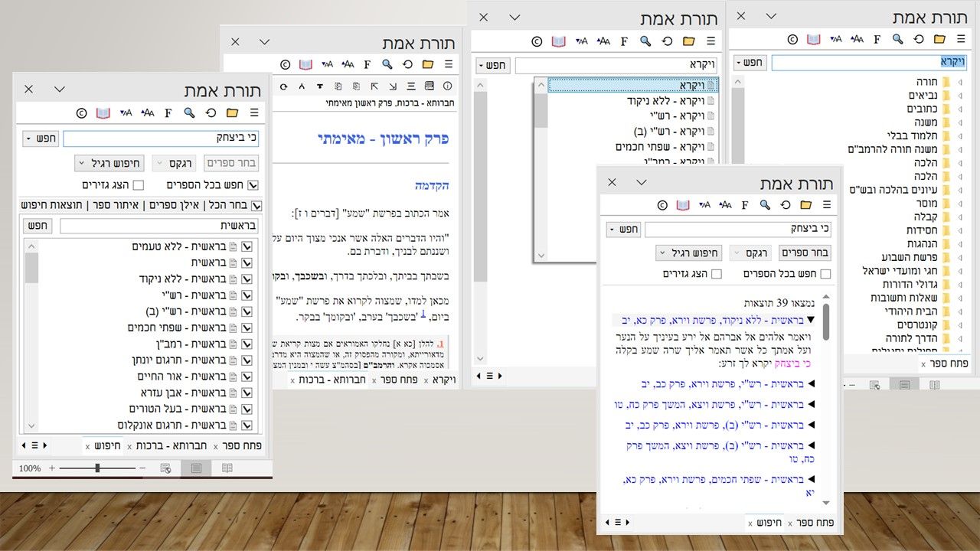This screenshot has height=551, width=980.
Task: Check 'הצג גזירים' in the book-checklist window
Action: 138,185
